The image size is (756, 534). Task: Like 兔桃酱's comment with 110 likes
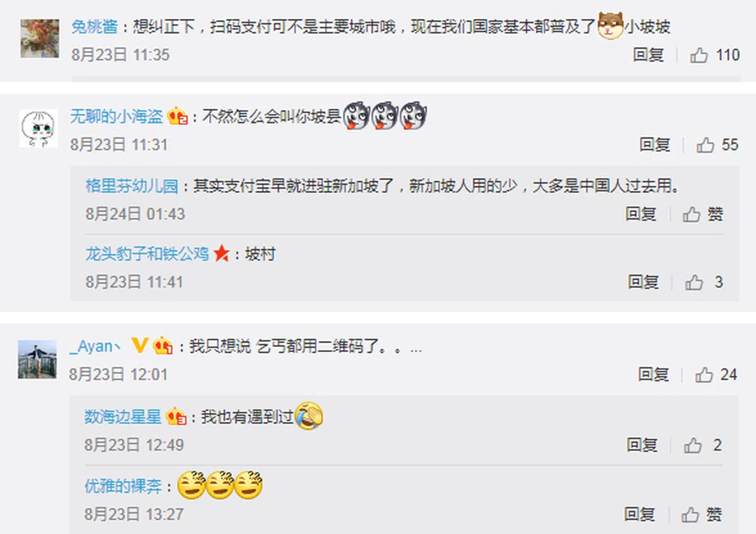[699, 55]
